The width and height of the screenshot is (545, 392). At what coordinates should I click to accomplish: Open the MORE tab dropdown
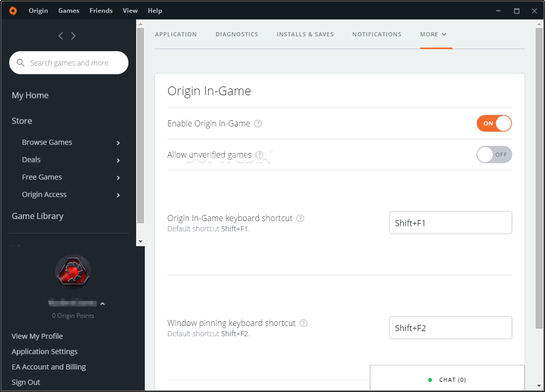coord(433,34)
